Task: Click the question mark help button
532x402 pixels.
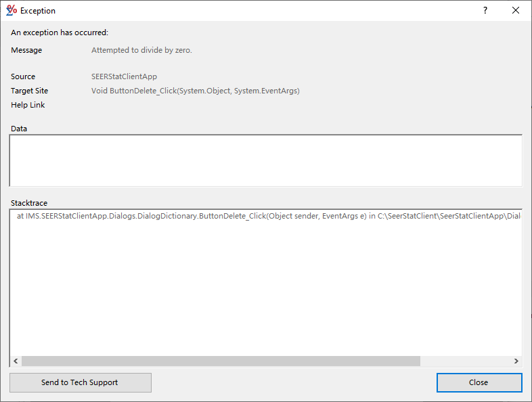Action: (x=485, y=10)
